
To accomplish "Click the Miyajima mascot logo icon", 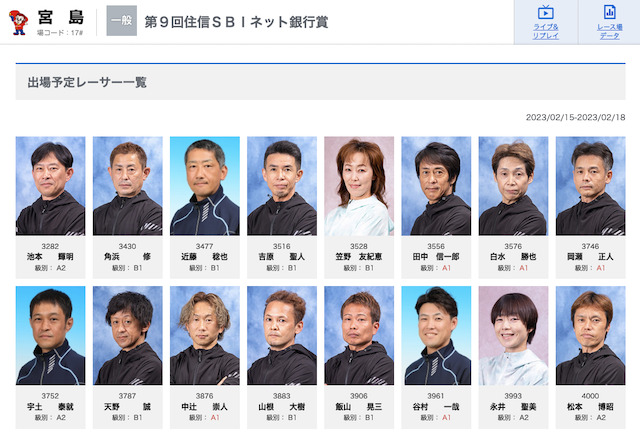I will [x=18, y=22].
